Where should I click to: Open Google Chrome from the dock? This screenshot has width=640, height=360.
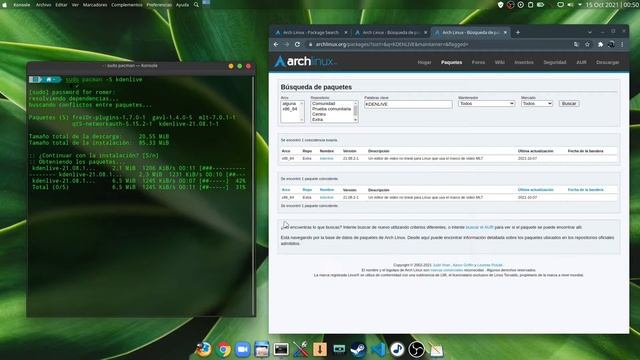pos(223,349)
